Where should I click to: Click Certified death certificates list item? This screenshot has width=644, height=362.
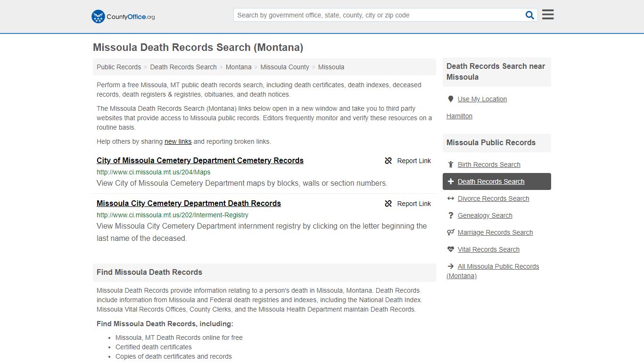(154, 347)
